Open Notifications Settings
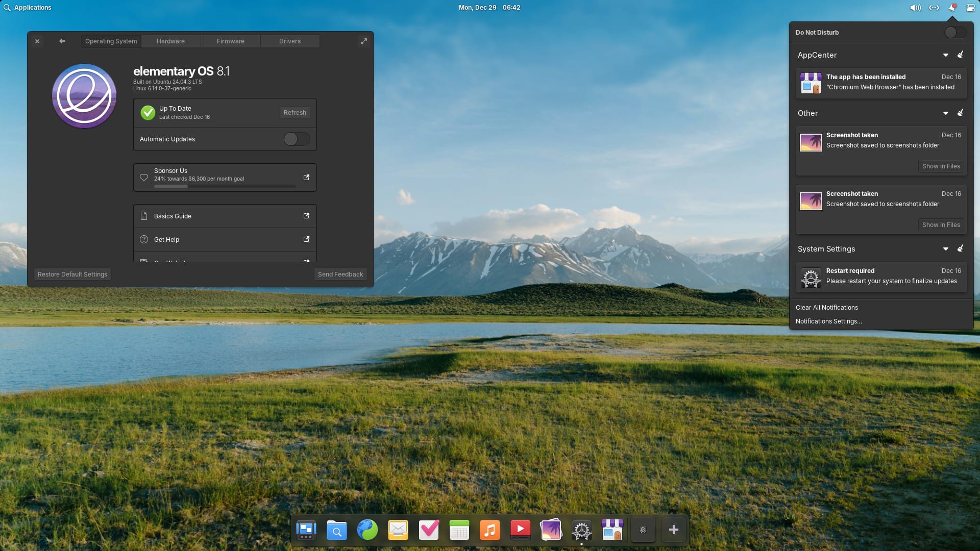The width and height of the screenshot is (980, 551). pyautogui.click(x=829, y=321)
